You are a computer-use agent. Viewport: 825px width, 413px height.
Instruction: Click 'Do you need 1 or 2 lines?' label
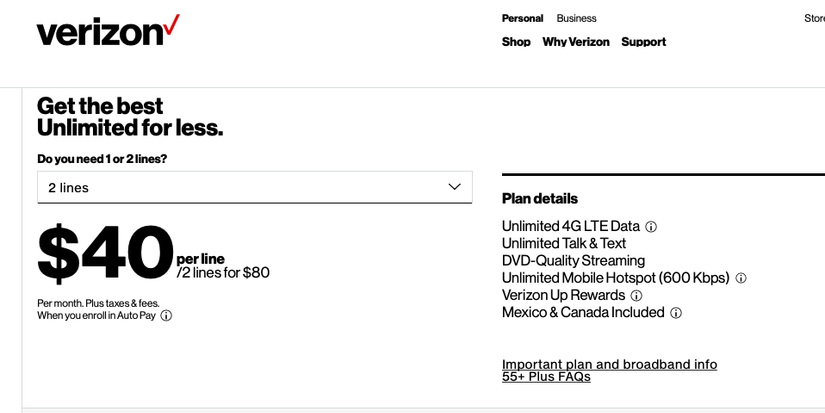click(x=102, y=159)
